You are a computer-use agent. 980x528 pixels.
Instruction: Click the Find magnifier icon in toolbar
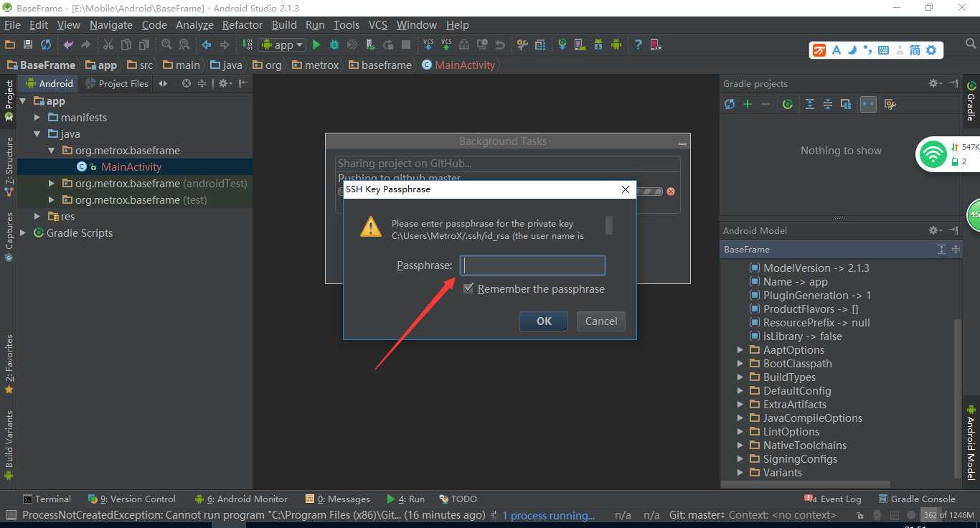(x=166, y=44)
